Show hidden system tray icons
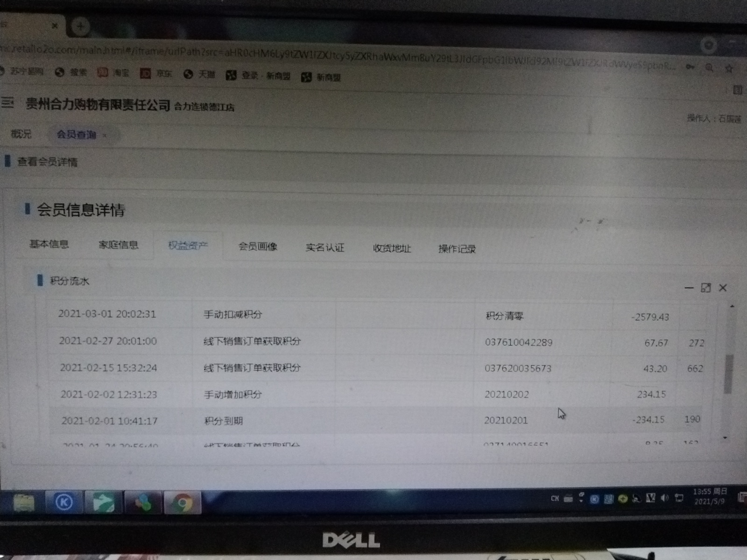The height and width of the screenshot is (560, 747). tap(581, 498)
